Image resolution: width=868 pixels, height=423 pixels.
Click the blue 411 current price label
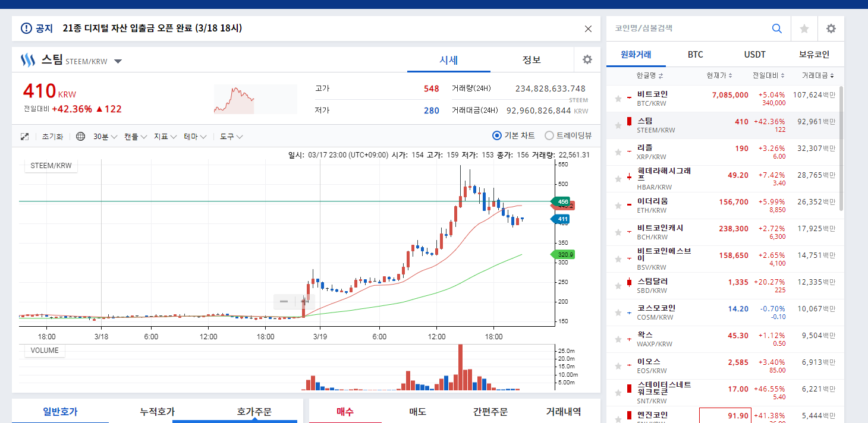(561, 219)
